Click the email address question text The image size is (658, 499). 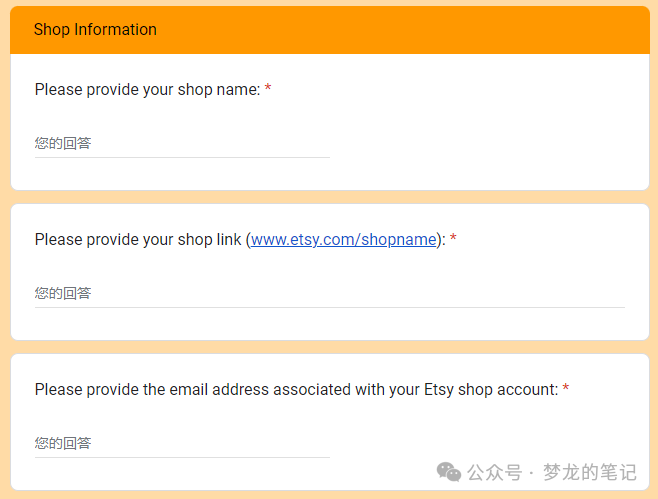(297, 389)
